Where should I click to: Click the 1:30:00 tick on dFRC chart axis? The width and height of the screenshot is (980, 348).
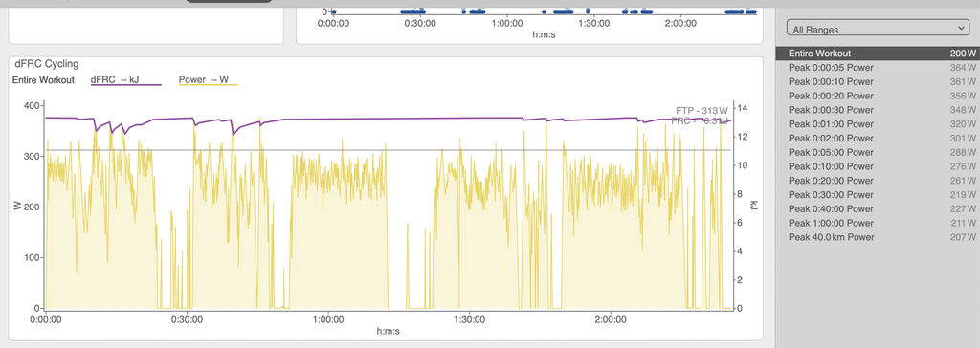point(469,320)
